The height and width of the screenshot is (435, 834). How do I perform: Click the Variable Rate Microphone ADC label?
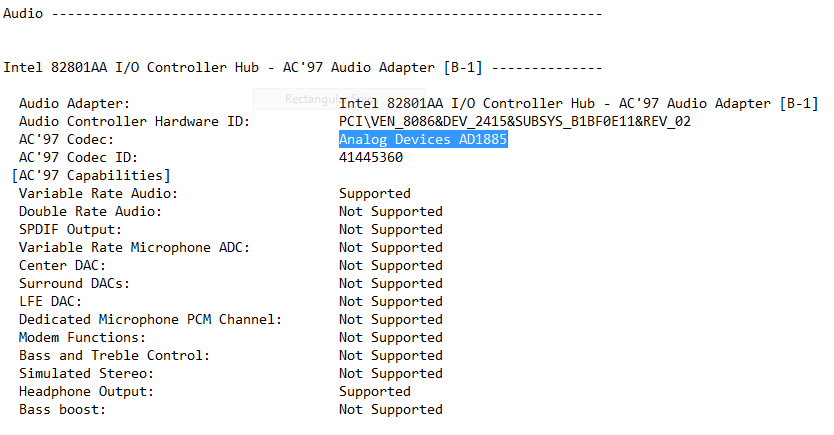[134, 248]
